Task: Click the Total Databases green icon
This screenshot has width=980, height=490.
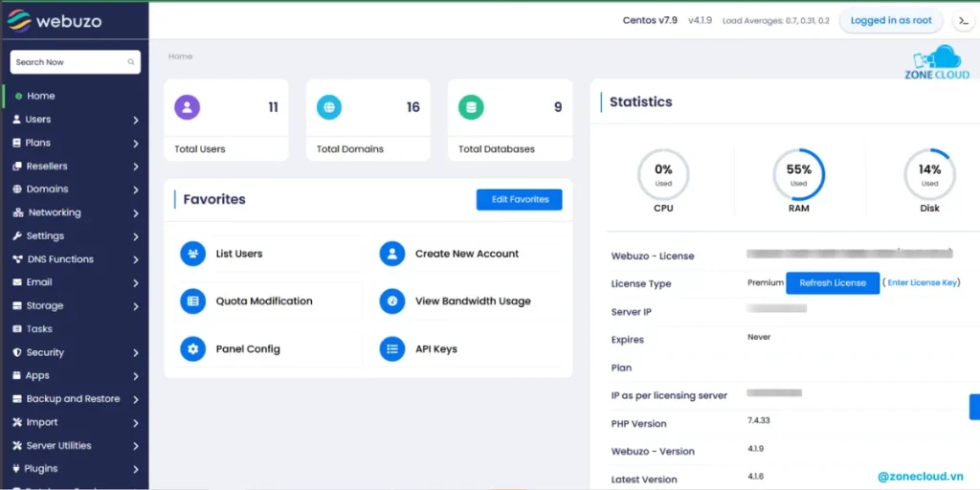Action: point(471,107)
